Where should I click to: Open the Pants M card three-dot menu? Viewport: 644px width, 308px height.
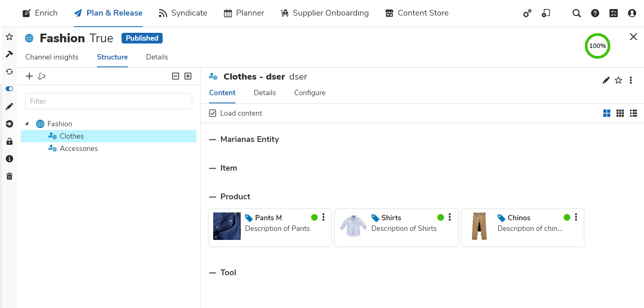(x=324, y=217)
